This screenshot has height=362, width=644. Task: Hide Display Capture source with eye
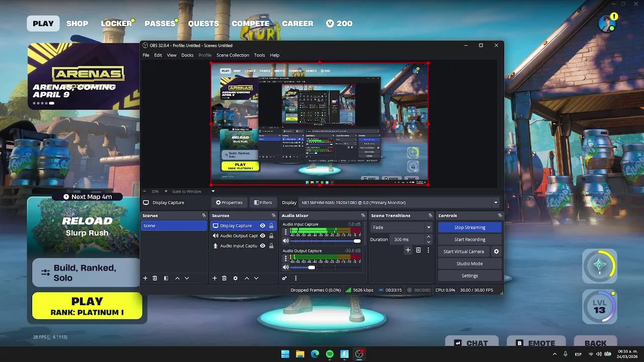(263, 226)
